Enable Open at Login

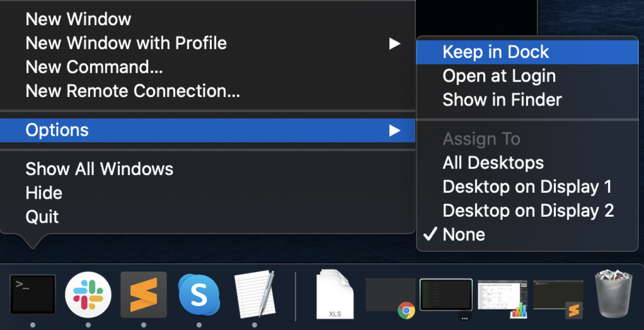[499, 76]
